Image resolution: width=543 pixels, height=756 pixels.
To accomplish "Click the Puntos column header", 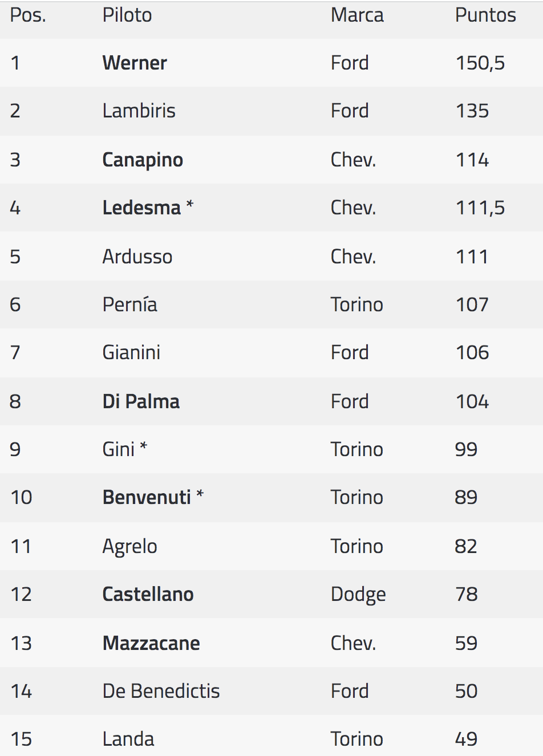I will click(x=485, y=15).
